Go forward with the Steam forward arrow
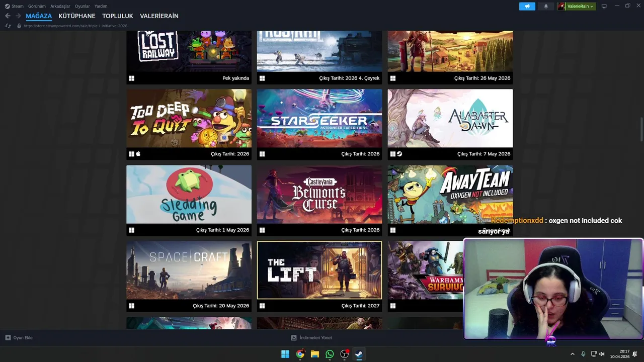644x362 pixels. (x=18, y=16)
